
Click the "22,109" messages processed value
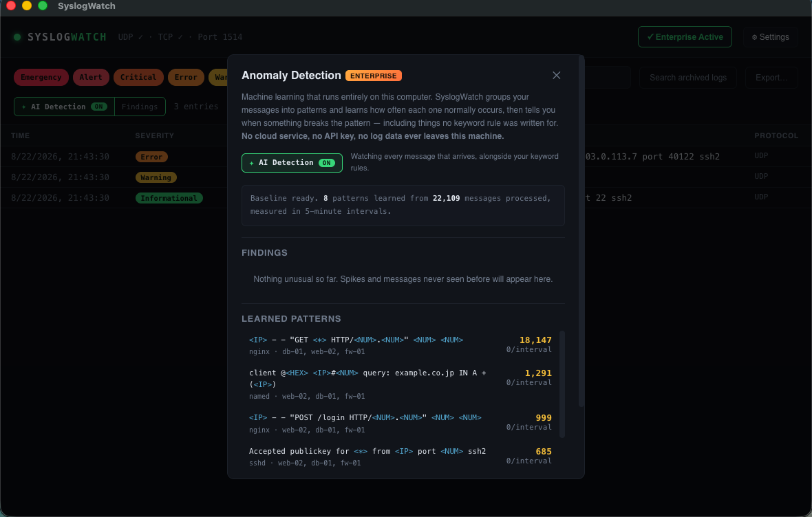447,198
